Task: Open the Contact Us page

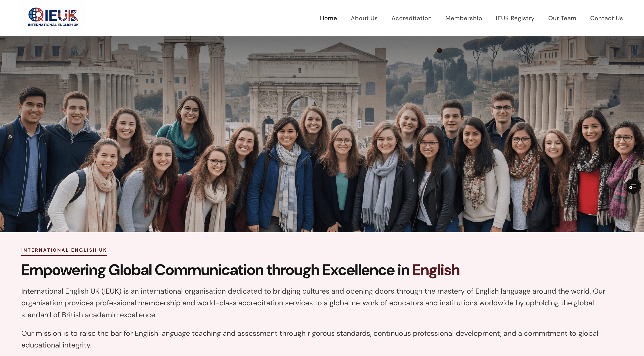Action: [x=606, y=18]
